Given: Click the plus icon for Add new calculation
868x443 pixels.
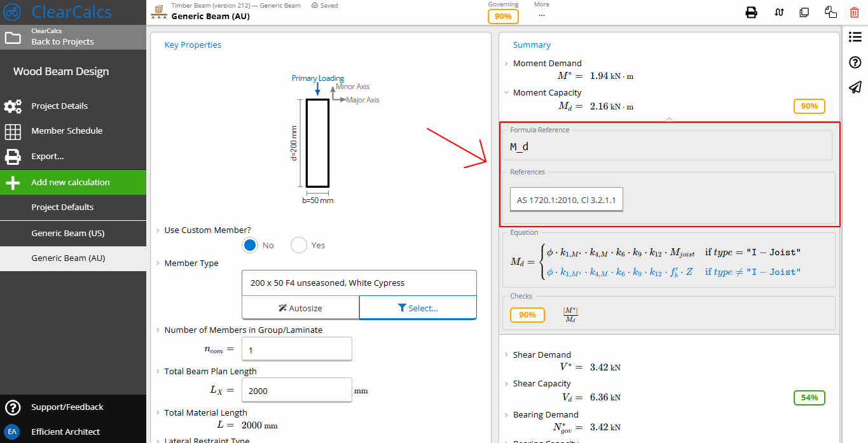Looking at the screenshot, I should click(x=13, y=183).
